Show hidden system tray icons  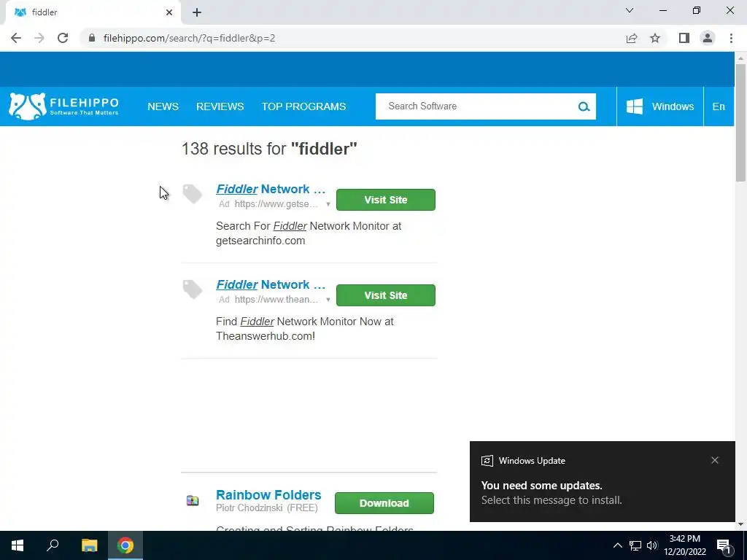617,545
